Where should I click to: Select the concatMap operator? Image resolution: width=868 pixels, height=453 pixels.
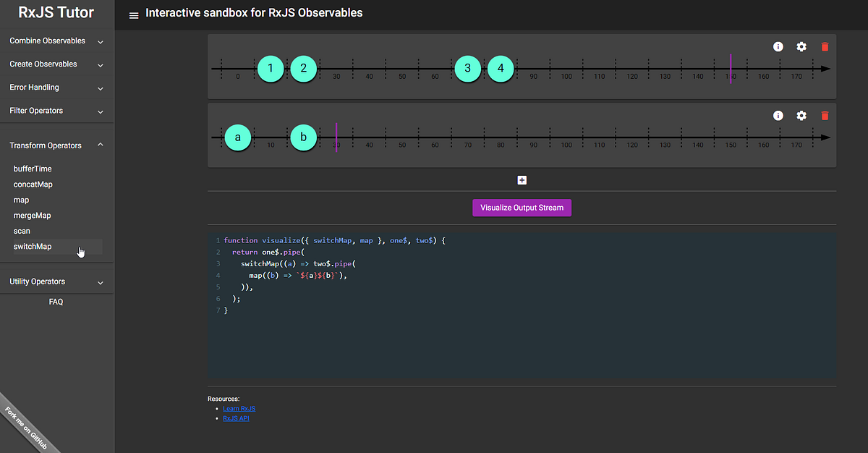click(x=34, y=184)
